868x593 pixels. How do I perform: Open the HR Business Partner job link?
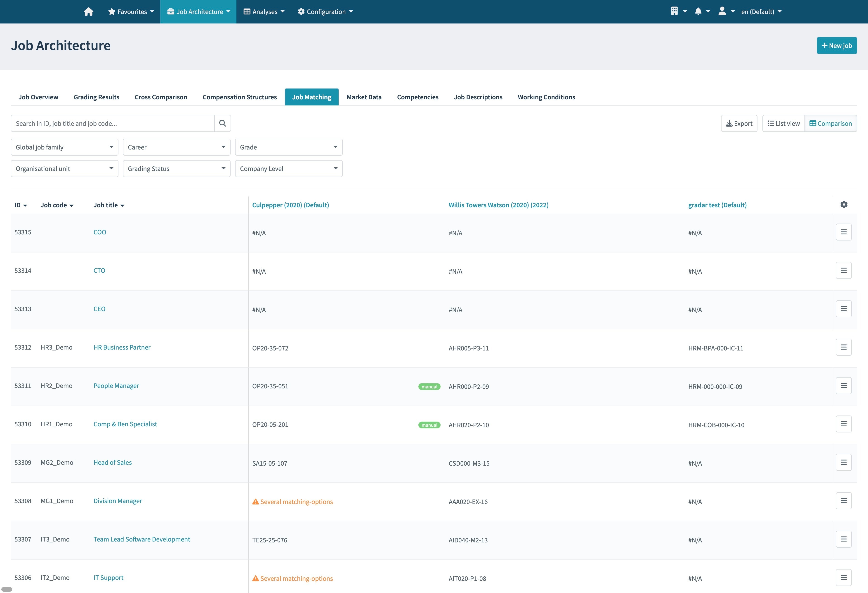point(122,347)
